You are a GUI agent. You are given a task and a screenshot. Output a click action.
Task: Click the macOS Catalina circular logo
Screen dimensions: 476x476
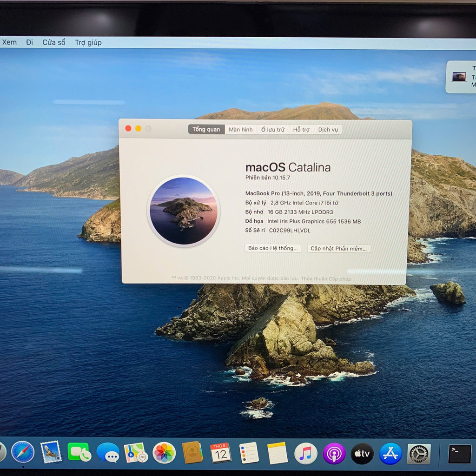point(183,211)
